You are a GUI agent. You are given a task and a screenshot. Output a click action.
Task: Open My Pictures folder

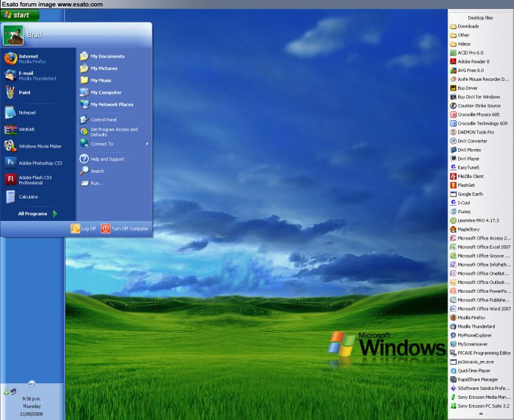tap(99, 68)
